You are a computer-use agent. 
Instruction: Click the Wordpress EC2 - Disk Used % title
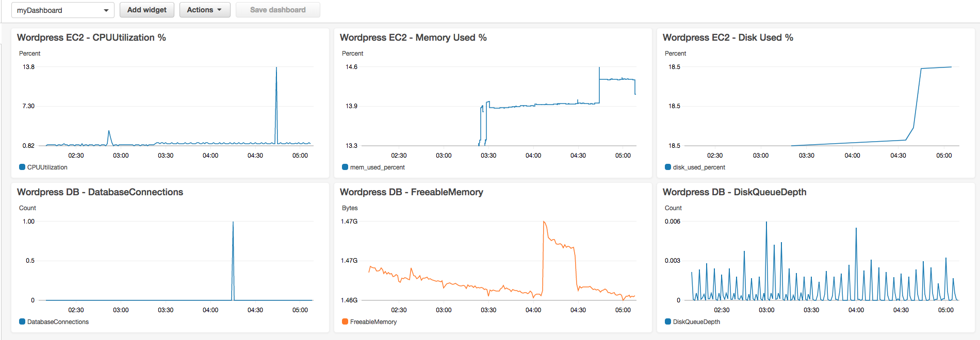tap(728, 38)
